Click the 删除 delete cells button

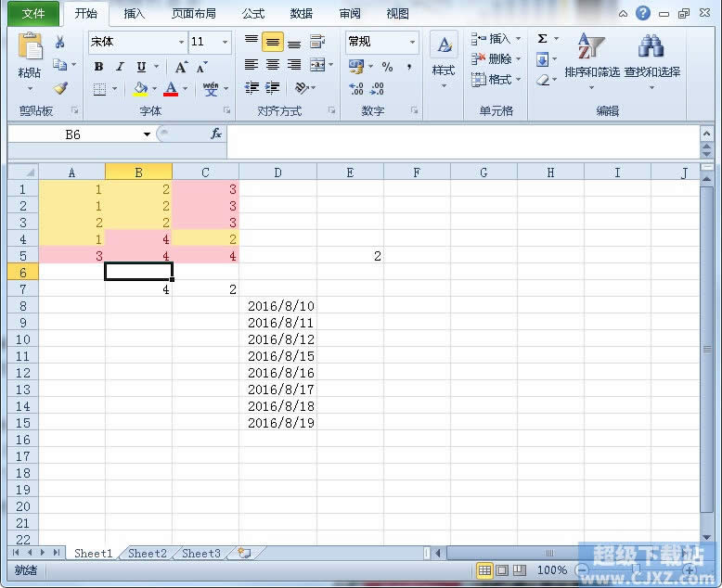click(x=496, y=58)
